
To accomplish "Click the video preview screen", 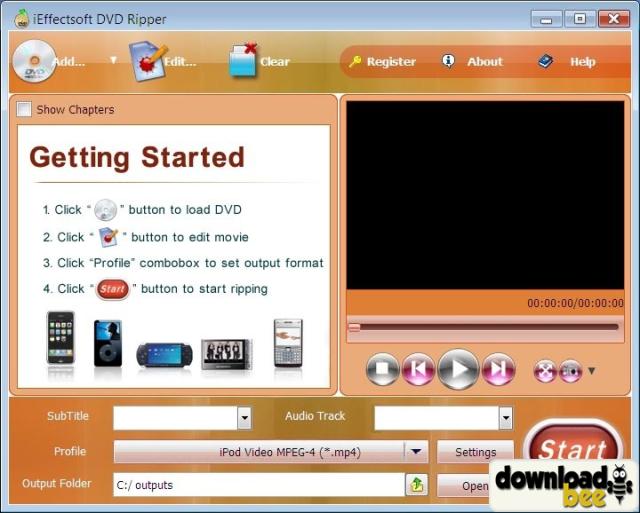I will [485, 195].
